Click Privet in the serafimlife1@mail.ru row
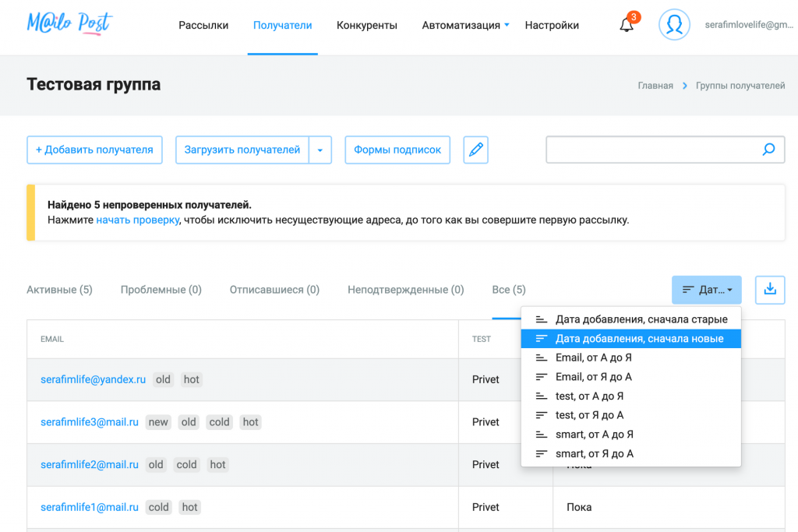This screenshot has height=532, width=798. [486, 508]
